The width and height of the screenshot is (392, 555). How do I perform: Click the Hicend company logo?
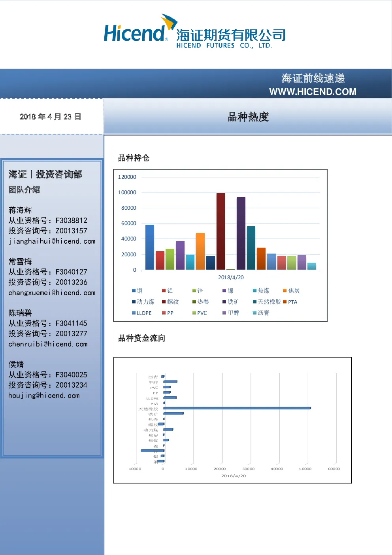(x=194, y=31)
